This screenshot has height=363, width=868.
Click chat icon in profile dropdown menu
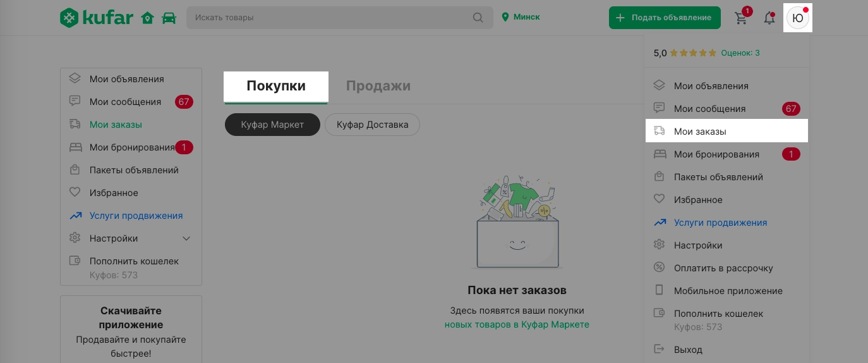[660, 108]
